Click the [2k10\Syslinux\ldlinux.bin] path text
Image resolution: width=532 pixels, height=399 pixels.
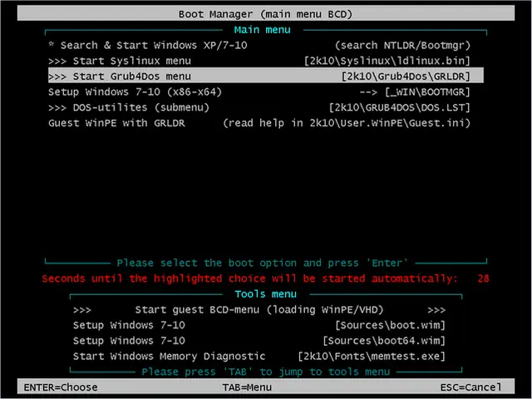coord(387,61)
